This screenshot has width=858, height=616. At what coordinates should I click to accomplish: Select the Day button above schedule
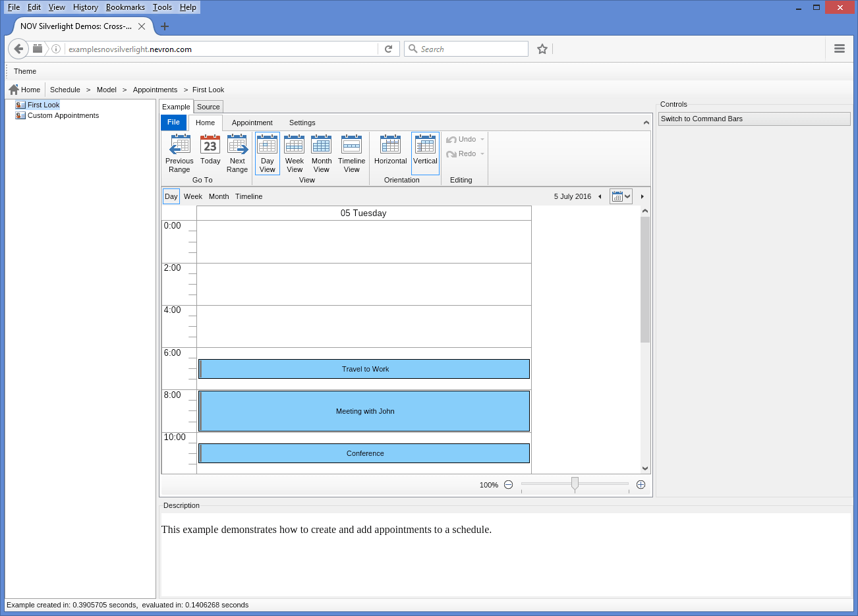tap(171, 196)
